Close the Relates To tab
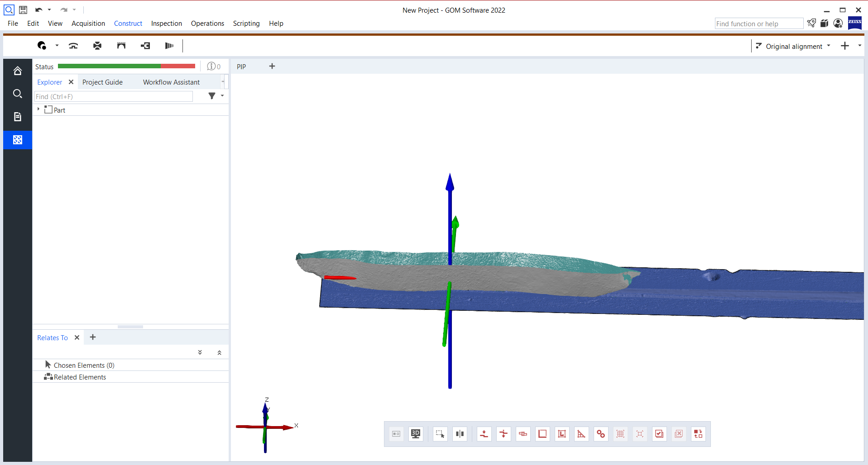The height and width of the screenshot is (465, 868). [77, 337]
